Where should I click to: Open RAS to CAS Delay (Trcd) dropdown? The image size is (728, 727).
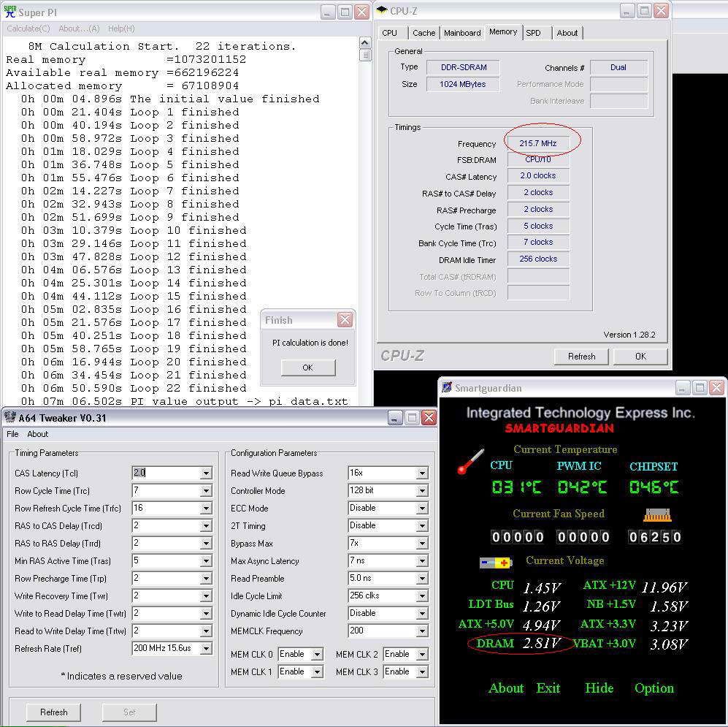point(206,526)
